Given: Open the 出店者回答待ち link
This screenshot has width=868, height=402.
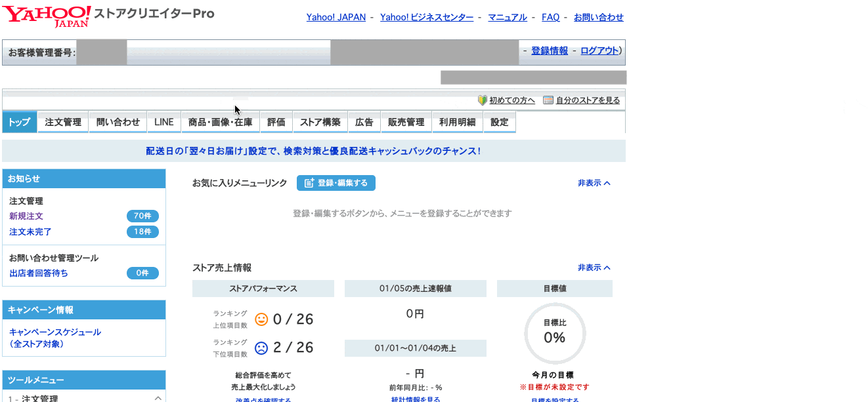Looking at the screenshot, I should click(39, 273).
